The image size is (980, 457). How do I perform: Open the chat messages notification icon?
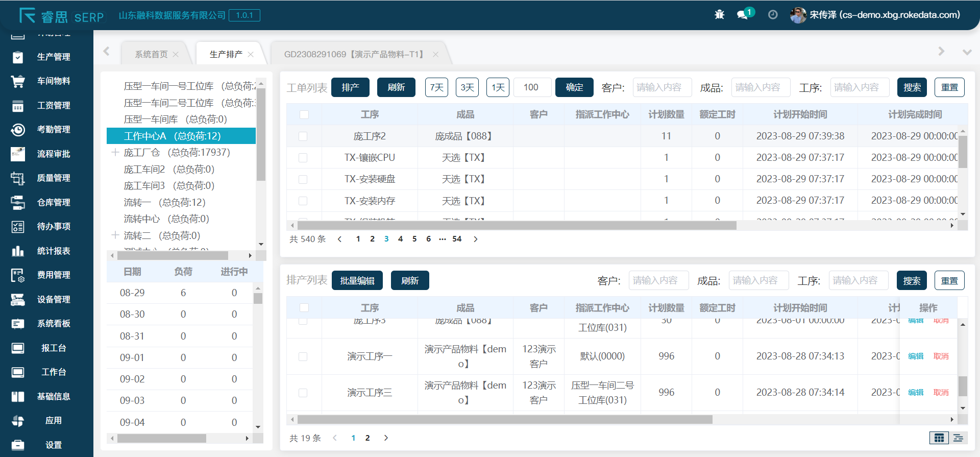click(x=743, y=15)
